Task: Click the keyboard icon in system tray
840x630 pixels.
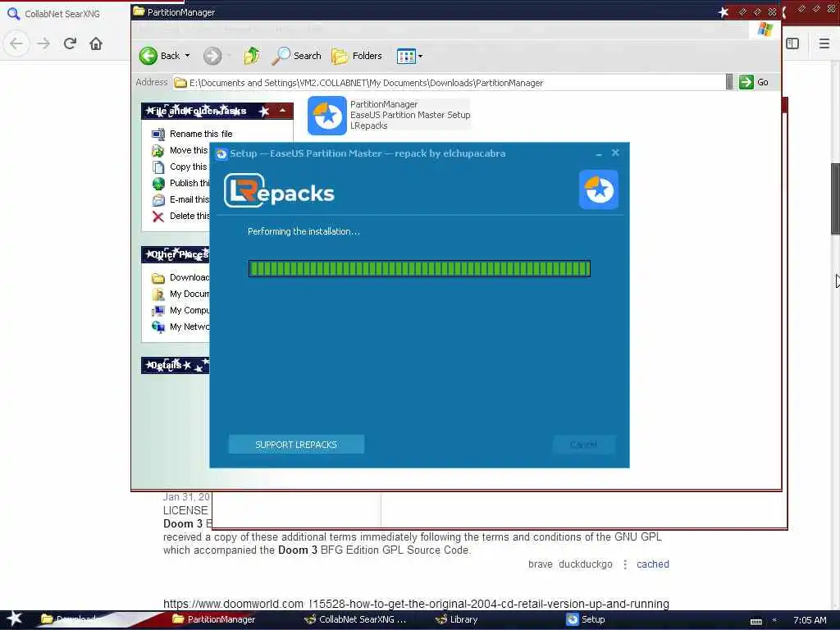Action: tap(756, 622)
